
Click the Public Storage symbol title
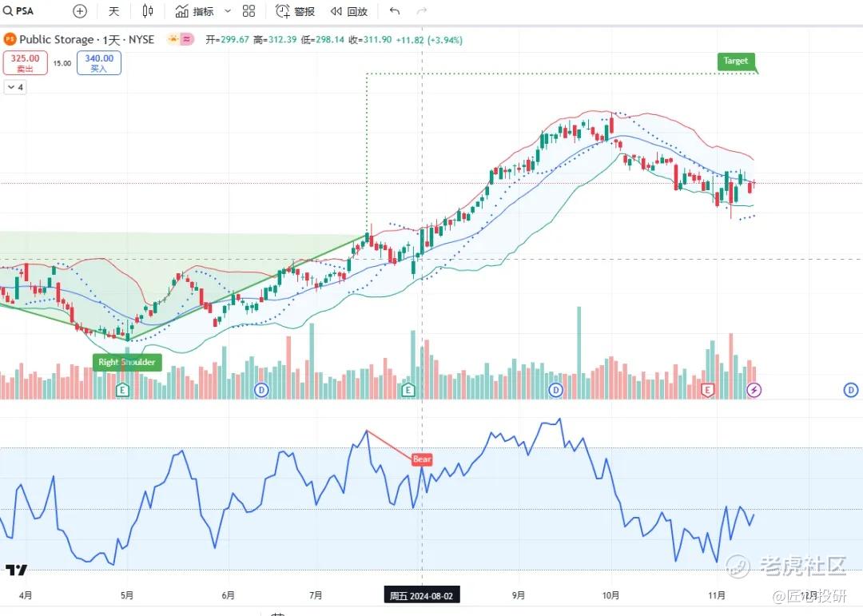coord(86,40)
